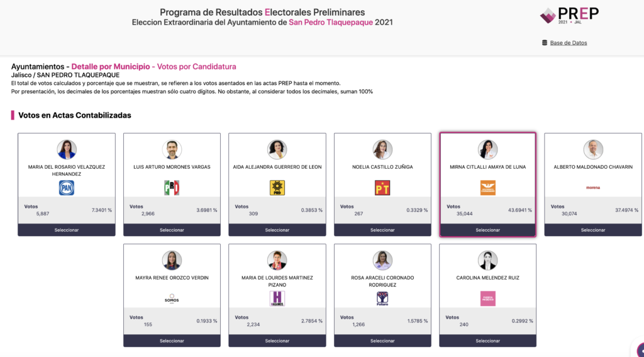Open the Base de Datos link
The image size is (644, 357).
click(x=569, y=43)
